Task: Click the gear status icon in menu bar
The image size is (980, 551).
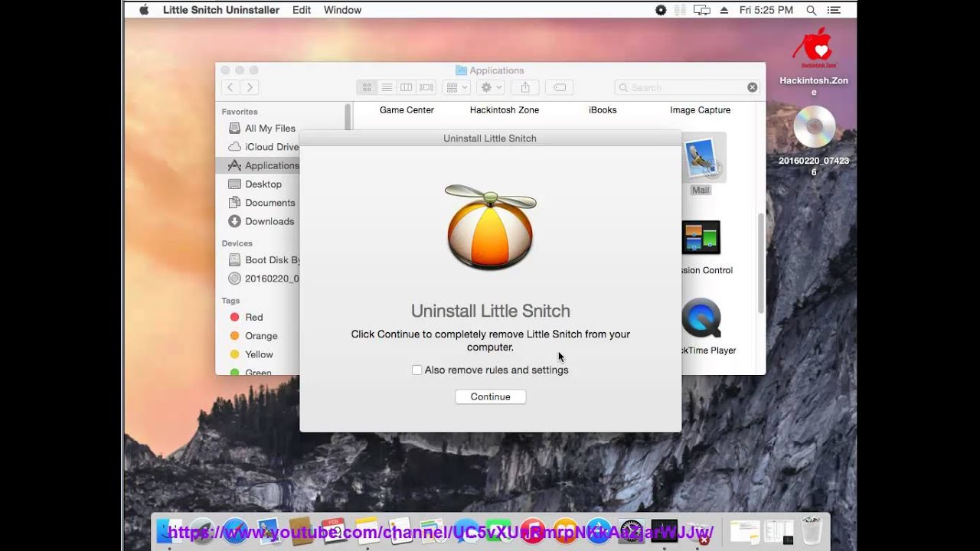Action: click(x=661, y=10)
